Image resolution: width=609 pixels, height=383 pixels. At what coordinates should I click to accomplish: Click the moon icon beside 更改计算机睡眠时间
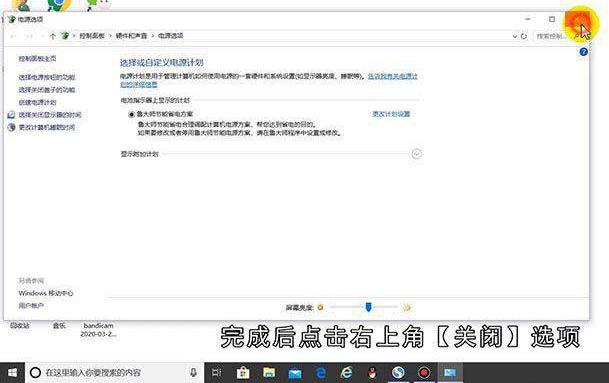pyautogui.click(x=11, y=127)
